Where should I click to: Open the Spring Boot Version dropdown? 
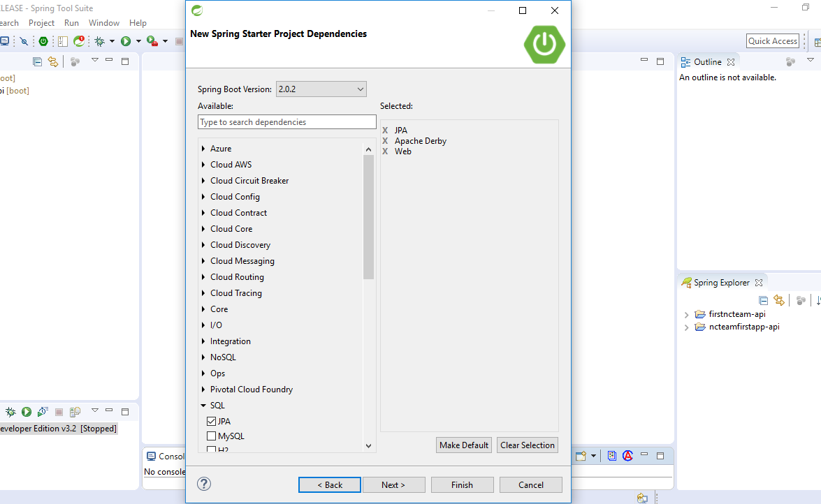tap(361, 89)
